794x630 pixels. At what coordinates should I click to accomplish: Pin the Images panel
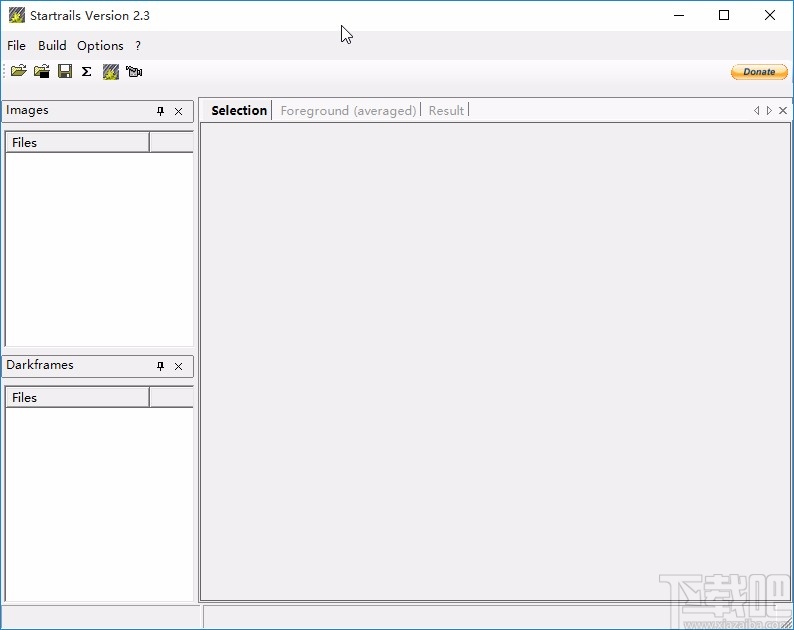[161, 111]
